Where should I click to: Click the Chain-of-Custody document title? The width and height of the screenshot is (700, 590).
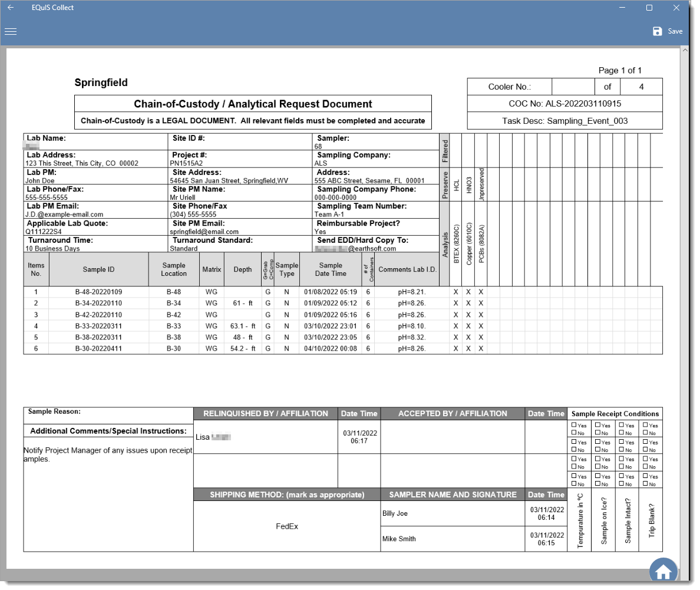[253, 104]
